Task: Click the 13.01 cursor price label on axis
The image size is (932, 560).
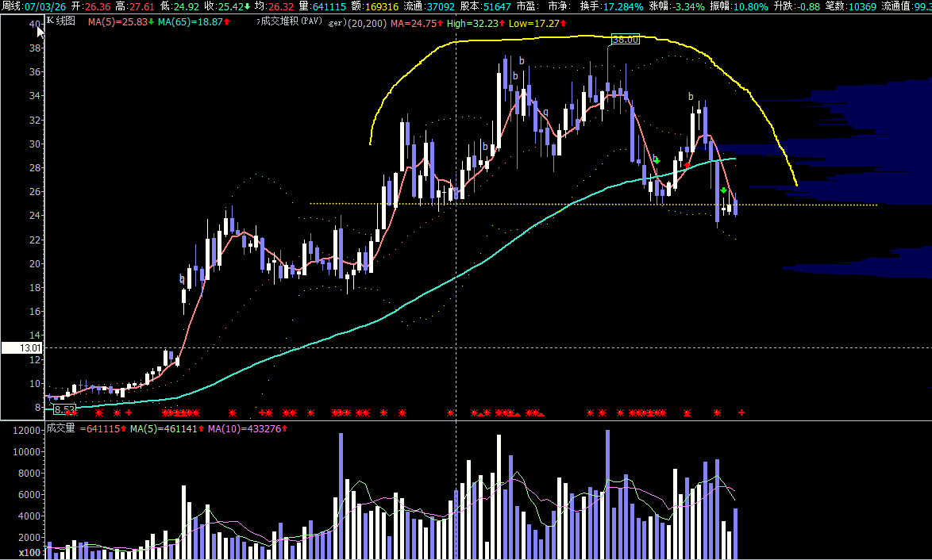Action: (22, 348)
